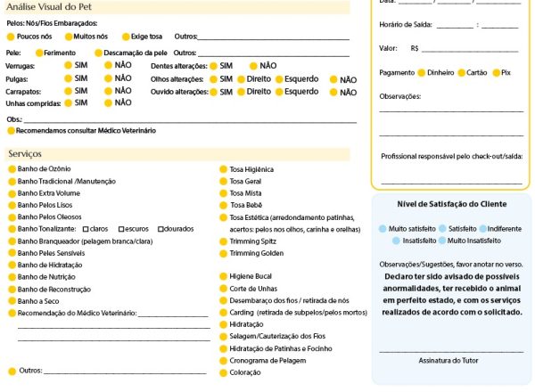Select Dinheiro payment option
The image size is (535, 392).
(422, 73)
